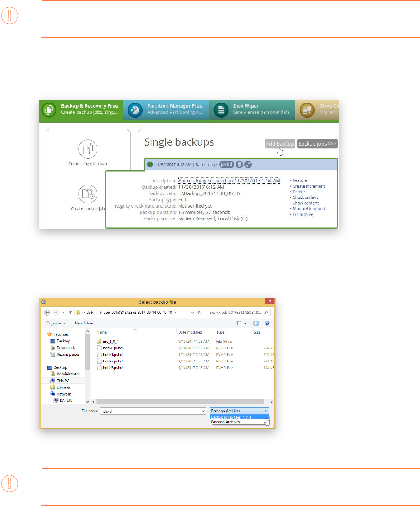Image resolution: width=420 pixels, height=506 pixels.
Task: Toggle the preview pane icon
Action: tap(256, 323)
